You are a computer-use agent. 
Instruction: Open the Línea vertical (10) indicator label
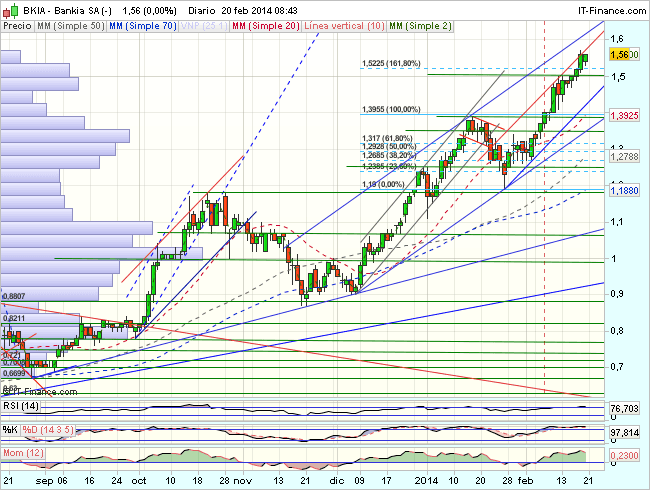tap(344, 26)
